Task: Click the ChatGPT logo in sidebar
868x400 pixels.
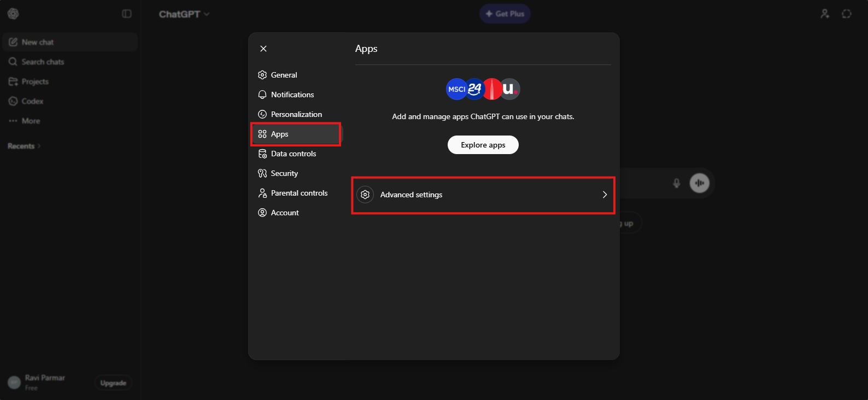Action: (13, 14)
